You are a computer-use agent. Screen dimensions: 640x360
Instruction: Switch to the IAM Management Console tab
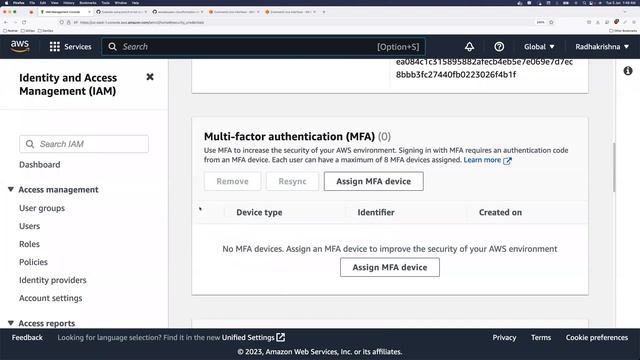65,12
